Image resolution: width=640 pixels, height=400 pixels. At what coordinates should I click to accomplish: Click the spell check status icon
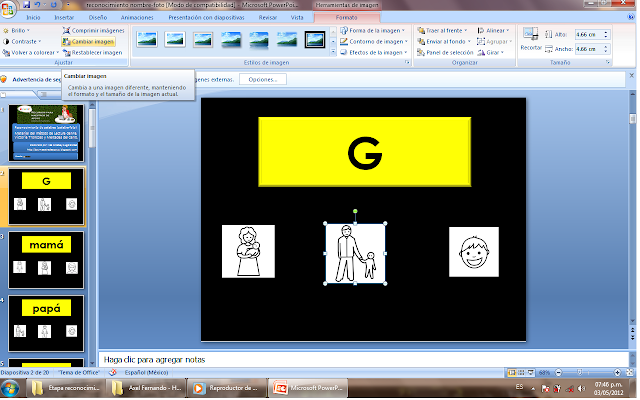113,373
